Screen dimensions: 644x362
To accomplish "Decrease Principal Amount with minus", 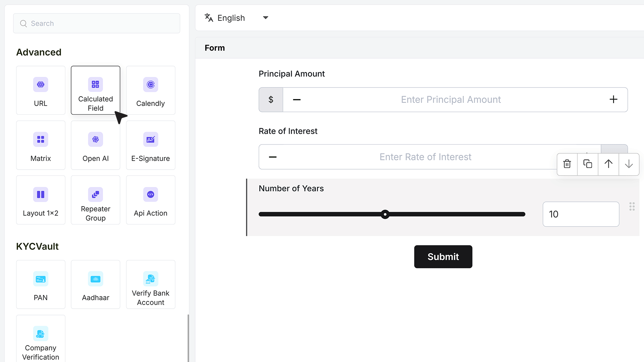I will point(297,100).
